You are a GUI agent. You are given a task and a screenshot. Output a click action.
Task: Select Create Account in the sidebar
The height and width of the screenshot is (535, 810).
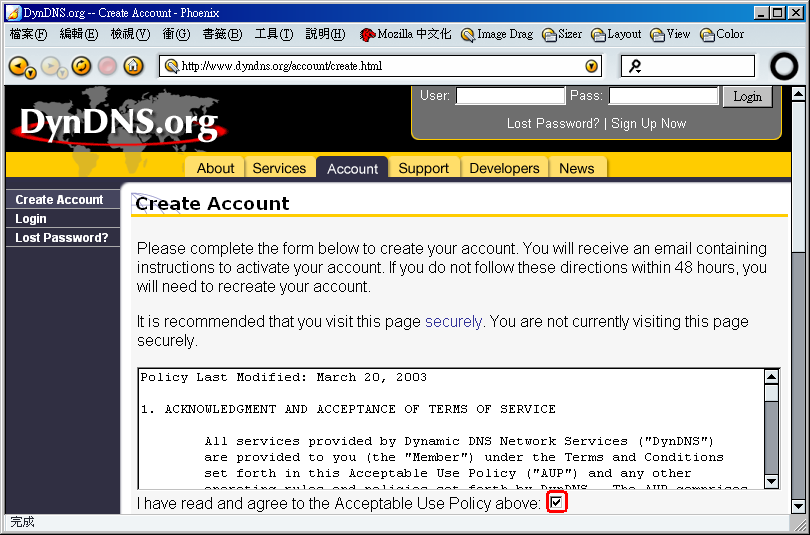63,199
